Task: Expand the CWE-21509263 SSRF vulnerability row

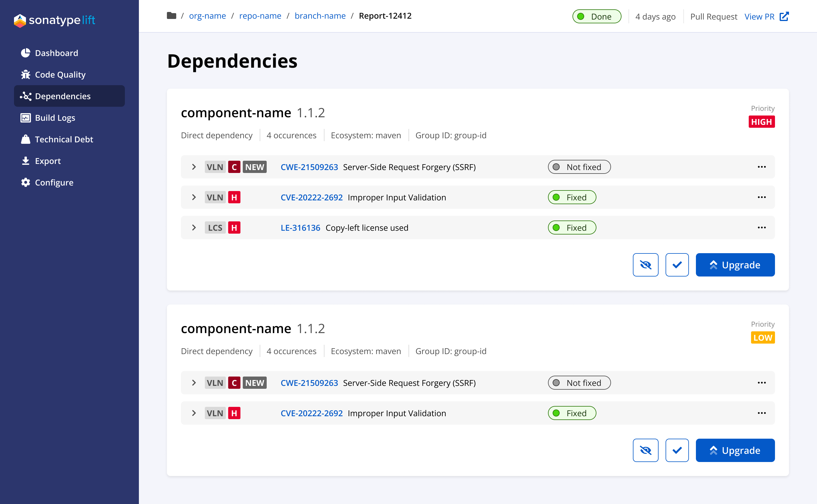Action: [x=194, y=167]
